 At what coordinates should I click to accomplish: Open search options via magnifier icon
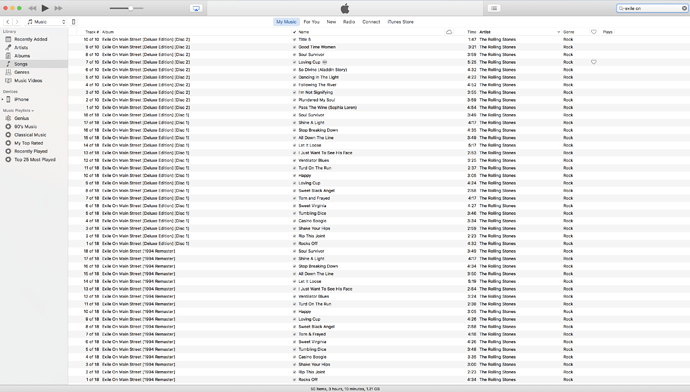pos(621,8)
